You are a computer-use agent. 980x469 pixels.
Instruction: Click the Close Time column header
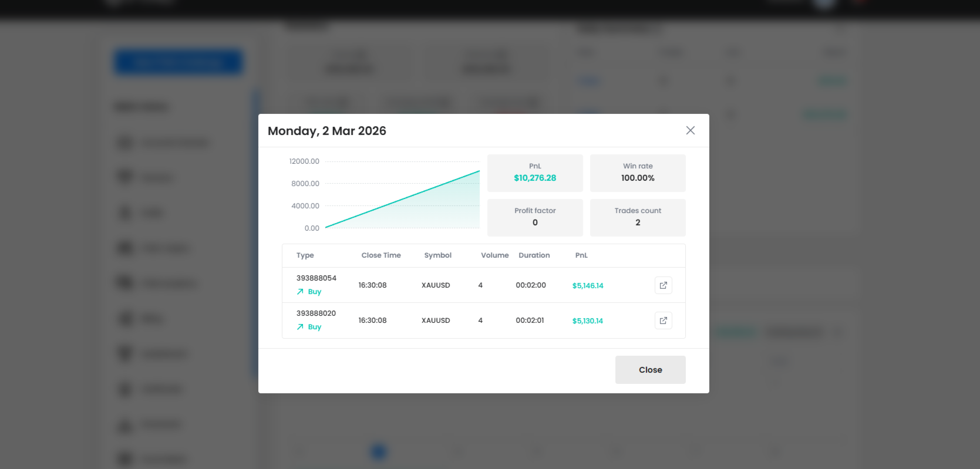(381, 255)
